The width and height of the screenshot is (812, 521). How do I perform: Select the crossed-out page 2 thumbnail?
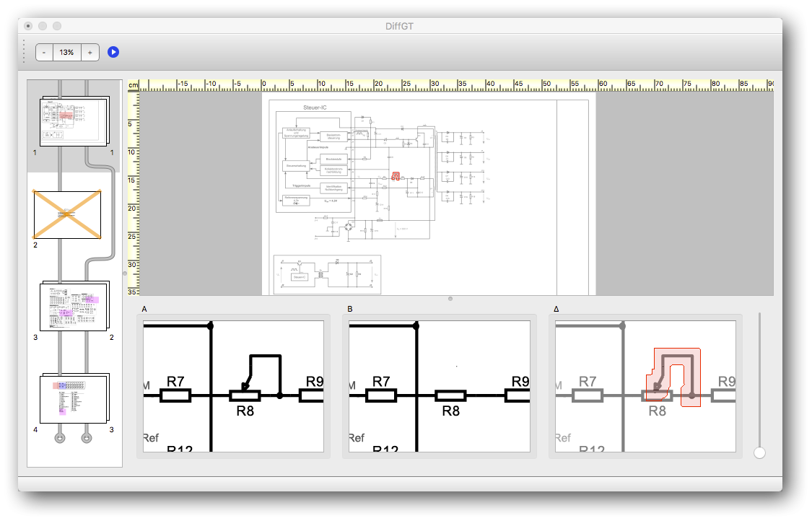click(x=67, y=214)
